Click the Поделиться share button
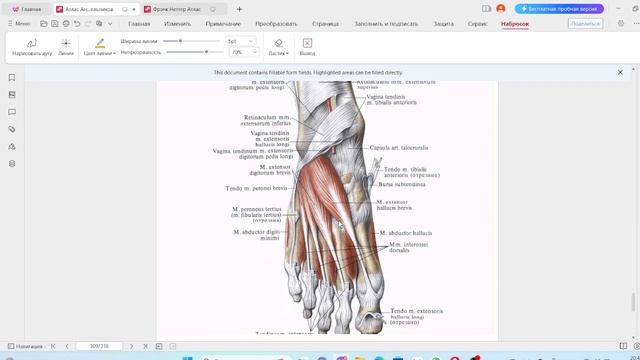 (x=585, y=24)
